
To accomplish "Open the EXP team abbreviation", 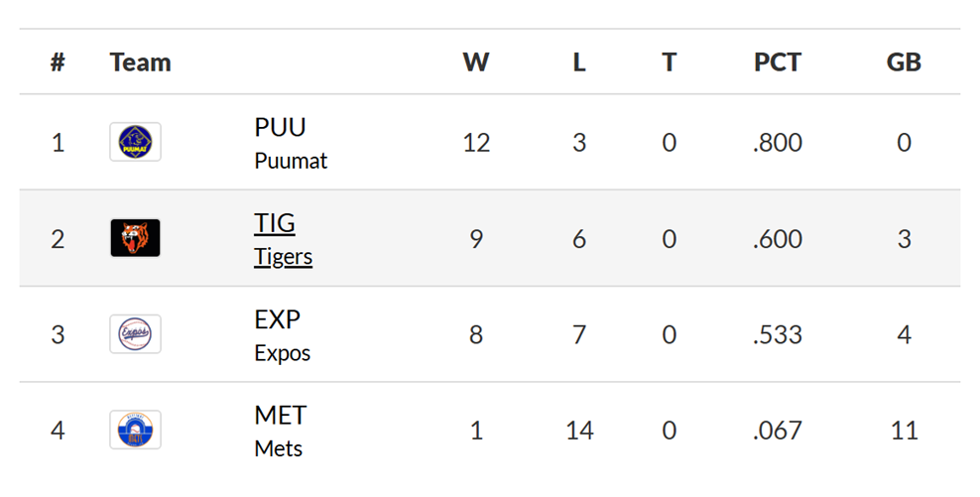I will click(277, 319).
